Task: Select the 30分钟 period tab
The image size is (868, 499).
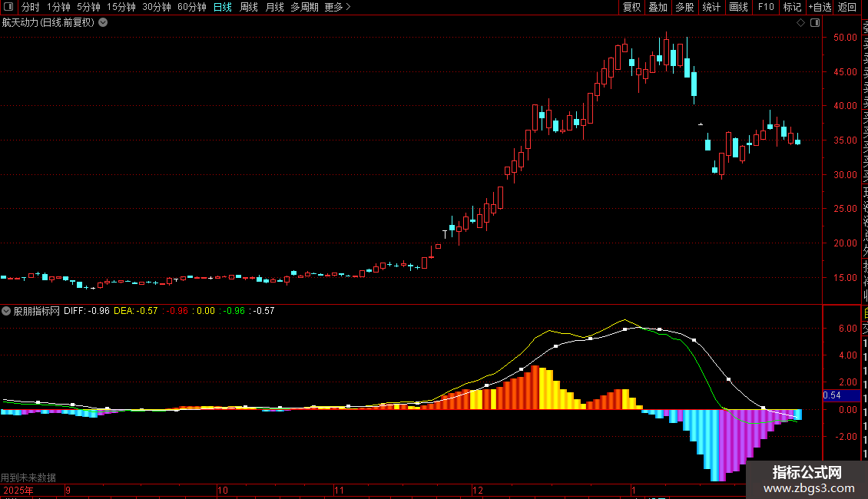Action: pos(157,7)
